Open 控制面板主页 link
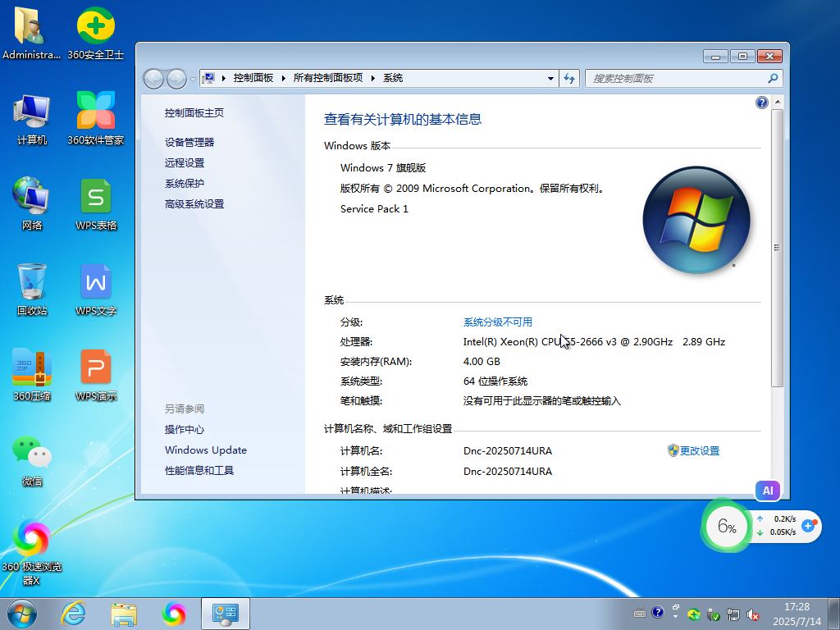This screenshot has width=840, height=630. (x=194, y=112)
